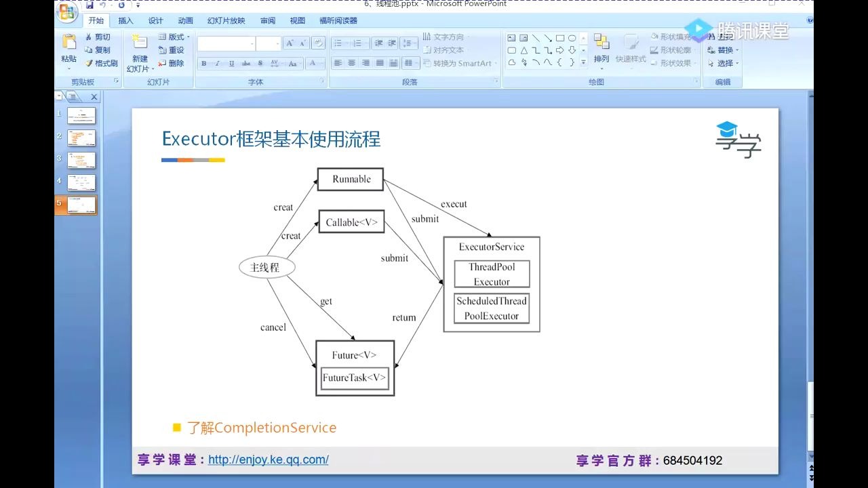Open the 福昕阅读器 tab

click(x=338, y=21)
